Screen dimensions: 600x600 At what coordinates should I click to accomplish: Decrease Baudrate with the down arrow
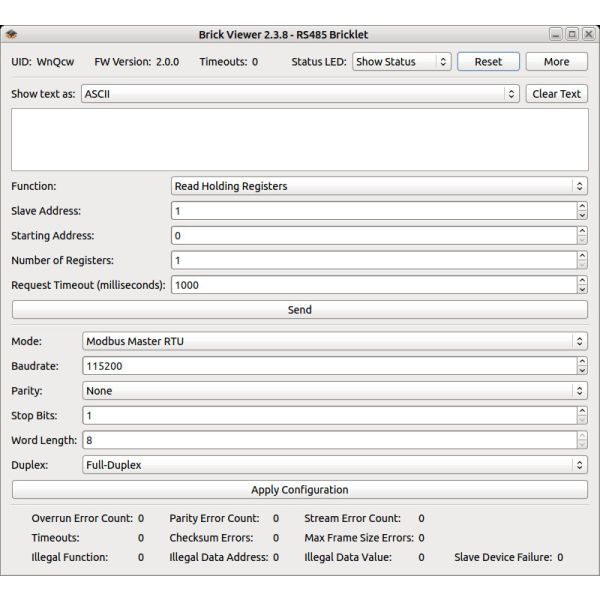(x=582, y=371)
